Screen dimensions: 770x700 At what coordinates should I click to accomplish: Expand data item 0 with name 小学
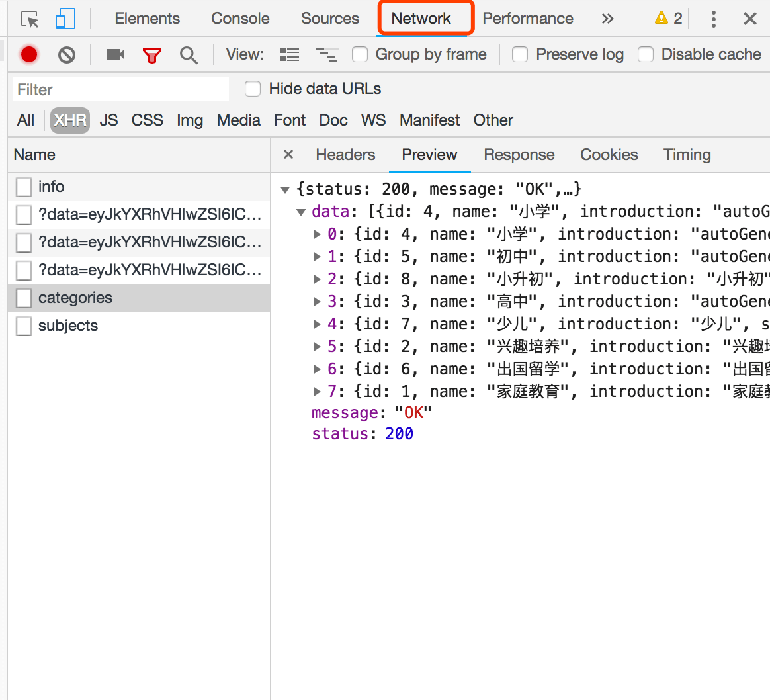coord(317,234)
